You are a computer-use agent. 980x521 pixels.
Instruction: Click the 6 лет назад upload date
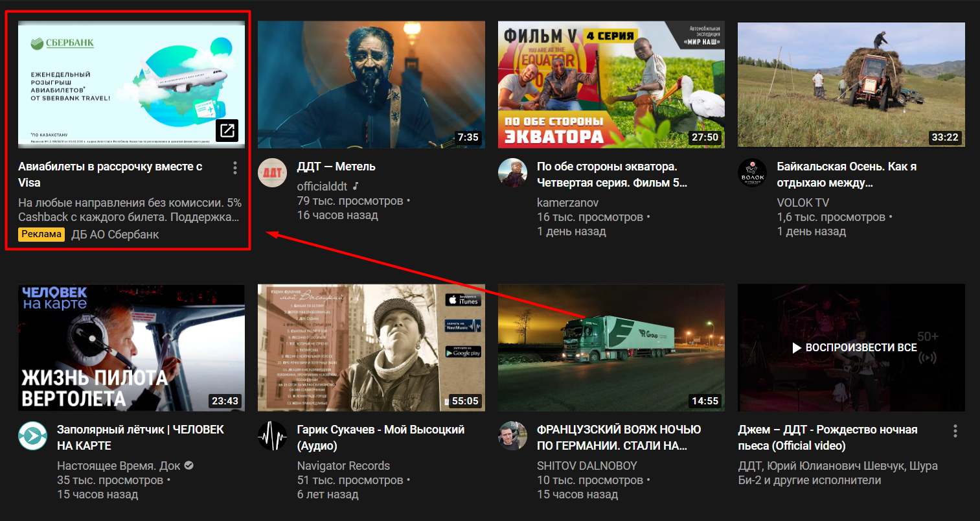pyautogui.click(x=328, y=494)
